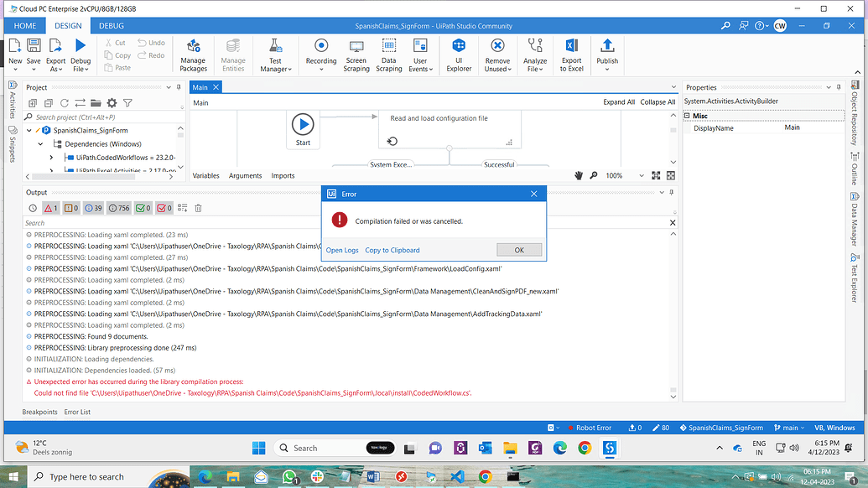Screen dimensions: 868x488
Task: Toggle the errors filter in Output panel
Action: (x=49, y=208)
